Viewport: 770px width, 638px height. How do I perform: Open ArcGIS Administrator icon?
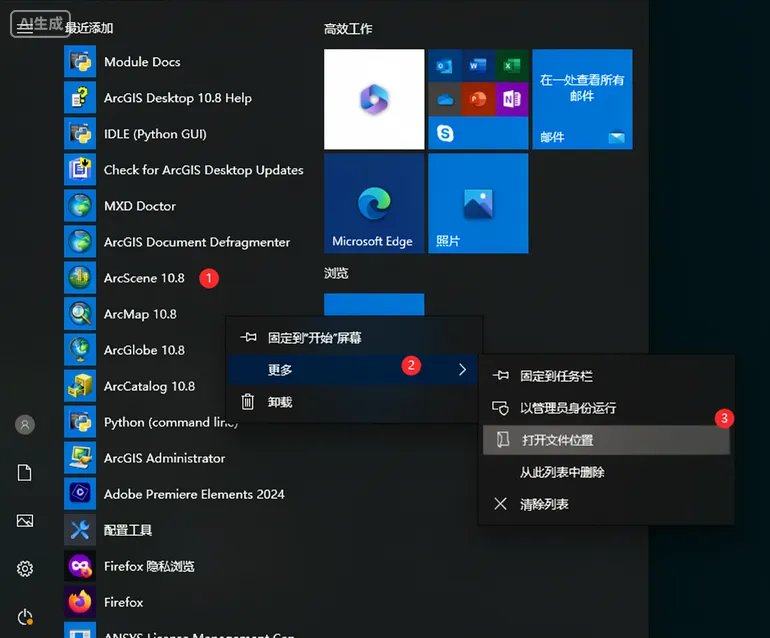[80, 458]
